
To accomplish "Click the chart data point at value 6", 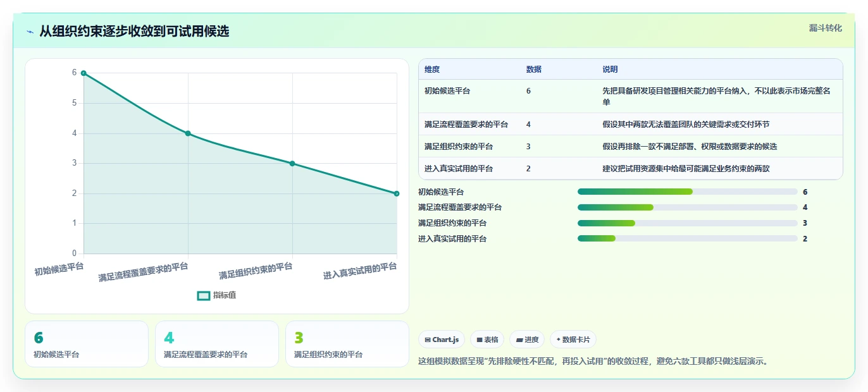I will click(84, 73).
